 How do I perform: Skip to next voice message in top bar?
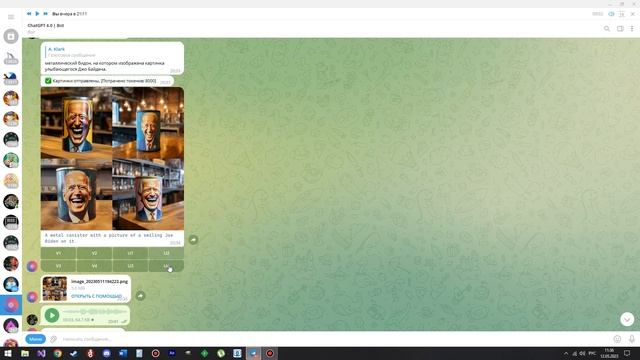[x=45, y=14]
